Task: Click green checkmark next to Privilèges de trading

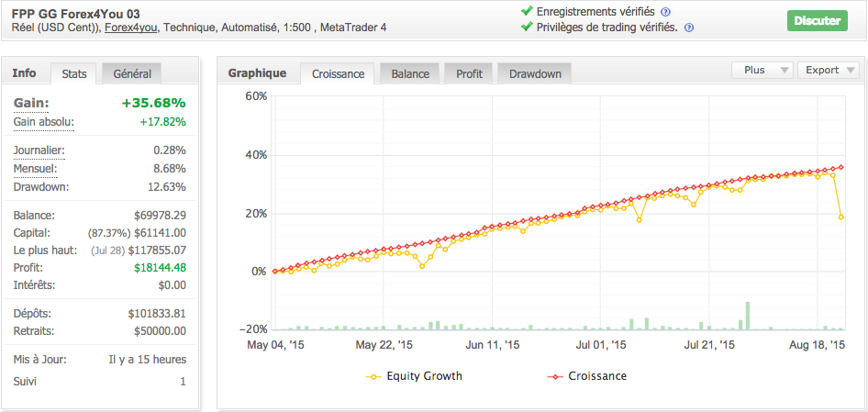Action: [x=526, y=28]
